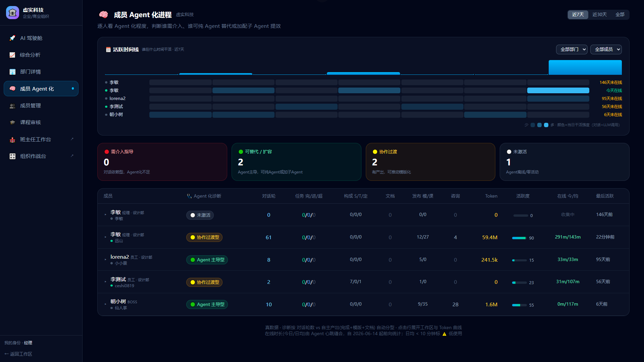
Task: Switch time range to 近7天
Action: point(578,14)
